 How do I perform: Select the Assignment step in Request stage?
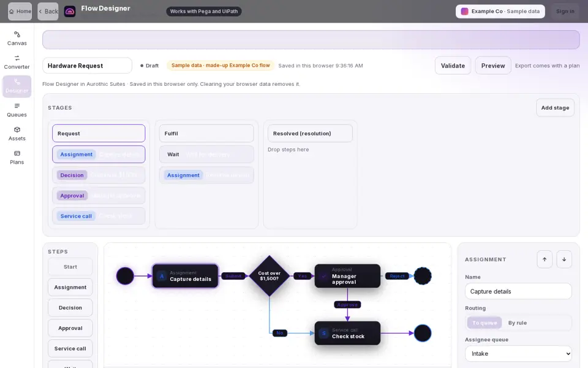99,155
